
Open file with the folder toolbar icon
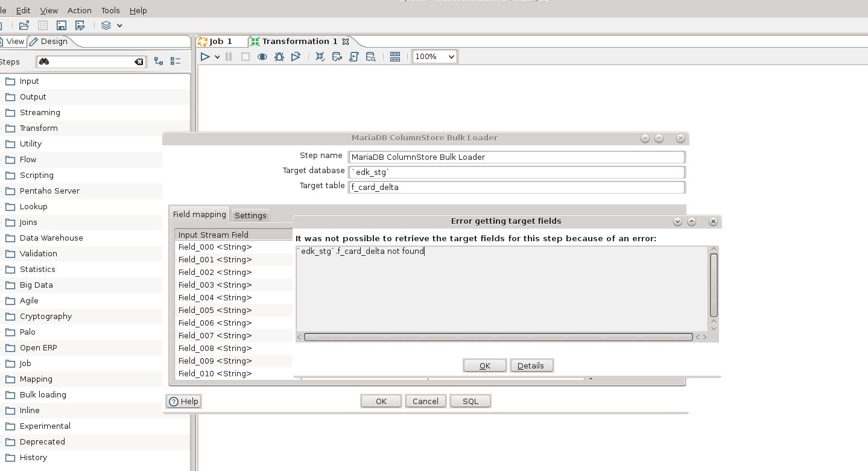click(24, 25)
